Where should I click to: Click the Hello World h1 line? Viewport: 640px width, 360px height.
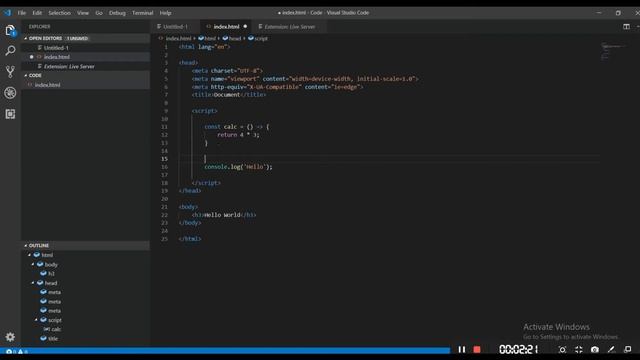224,215
